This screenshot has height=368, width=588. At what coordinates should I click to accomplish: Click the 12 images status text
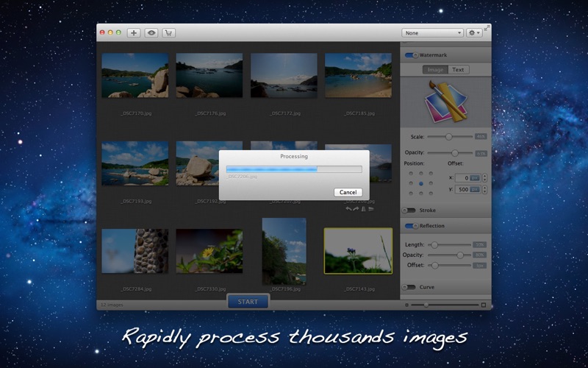pos(112,305)
